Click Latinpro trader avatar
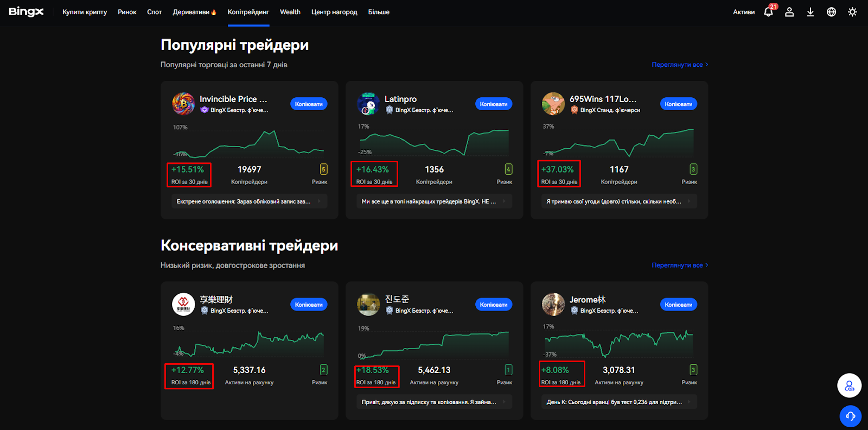868x430 pixels. 368,103
